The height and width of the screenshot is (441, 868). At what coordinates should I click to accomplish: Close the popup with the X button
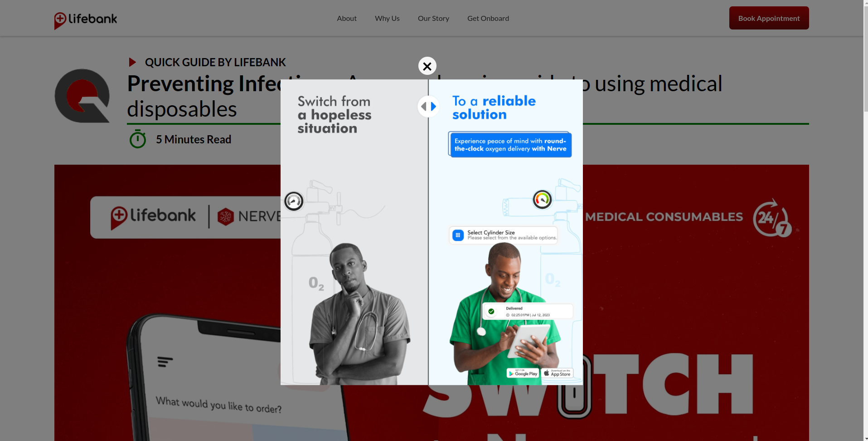click(x=427, y=66)
